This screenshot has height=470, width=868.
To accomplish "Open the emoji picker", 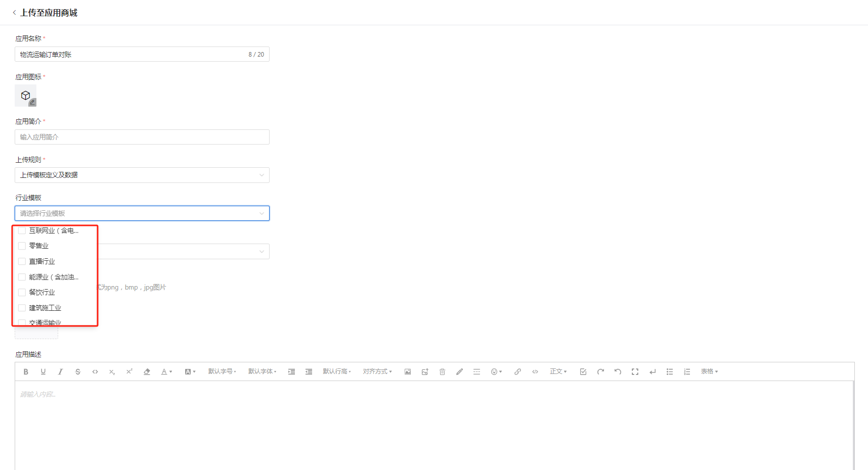I will 496,372.
